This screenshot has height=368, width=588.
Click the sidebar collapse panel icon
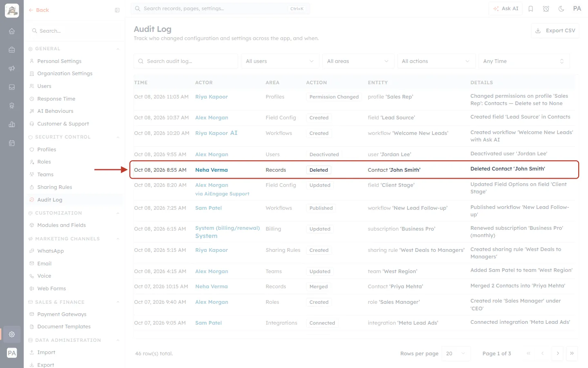click(117, 10)
